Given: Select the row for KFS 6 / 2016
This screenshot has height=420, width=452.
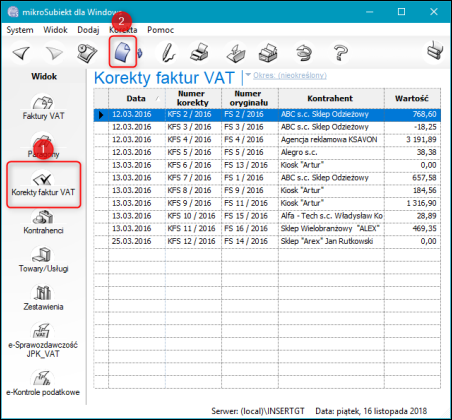Looking at the screenshot, I should [x=267, y=165].
